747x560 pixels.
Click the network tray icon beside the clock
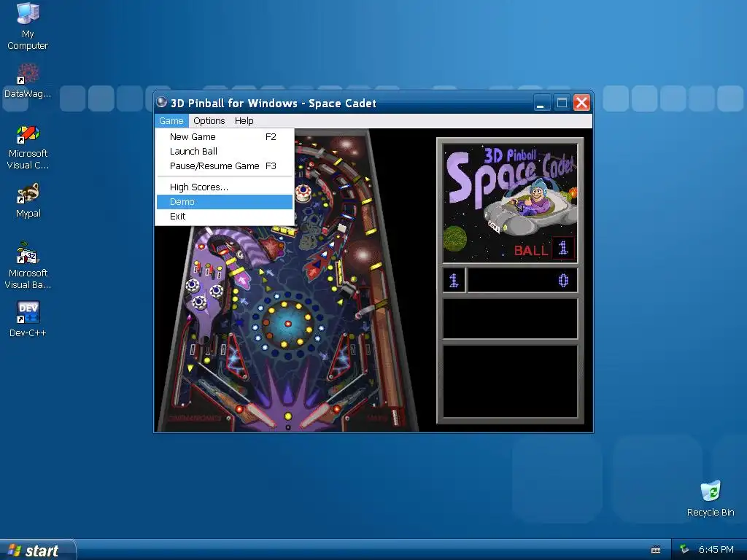(684, 549)
